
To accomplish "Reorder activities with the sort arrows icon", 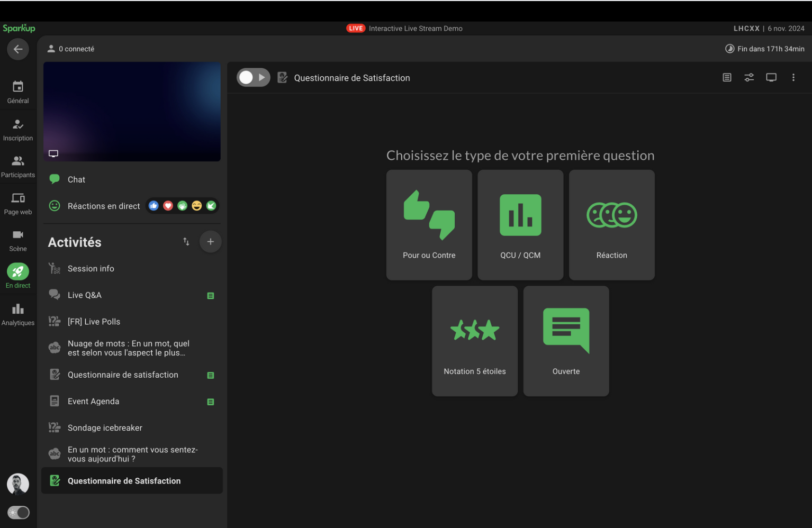I will tap(186, 242).
